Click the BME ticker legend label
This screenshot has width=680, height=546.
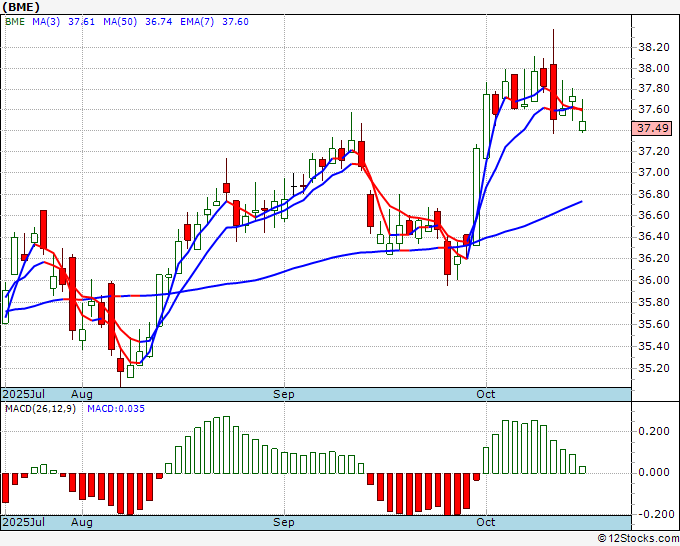pyautogui.click(x=15, y=22)
